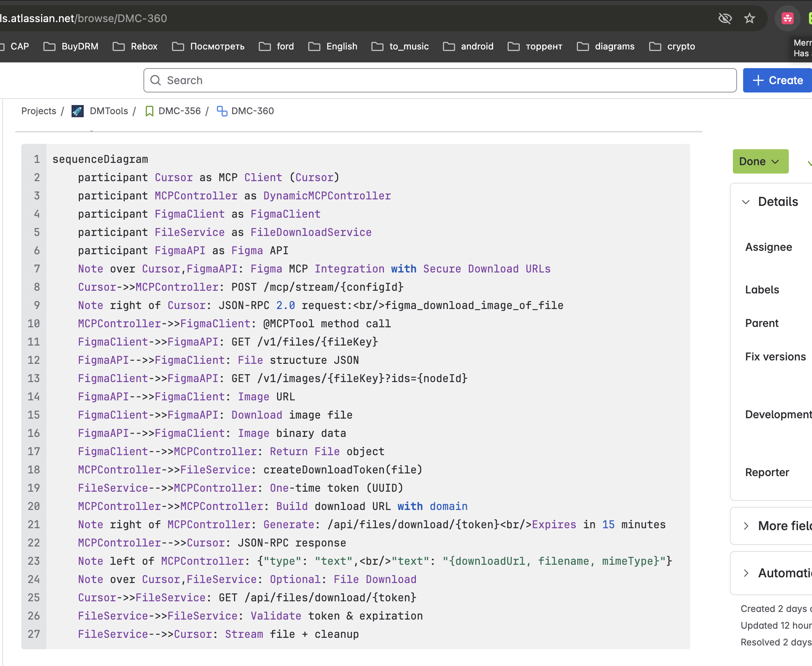Open the торрент bookmarks folder
812x666 pixels.
tap(535, 46)
